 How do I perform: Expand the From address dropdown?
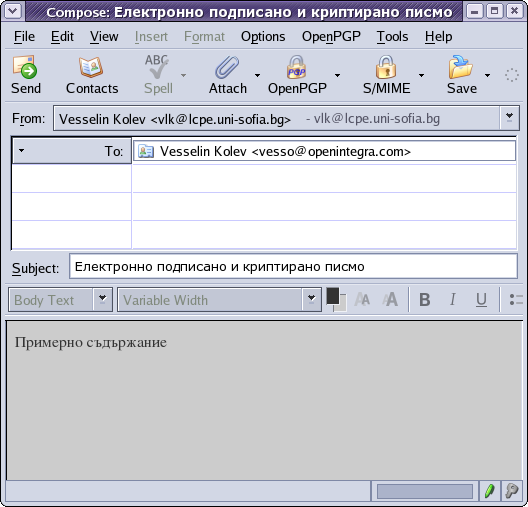pos(509,118)
